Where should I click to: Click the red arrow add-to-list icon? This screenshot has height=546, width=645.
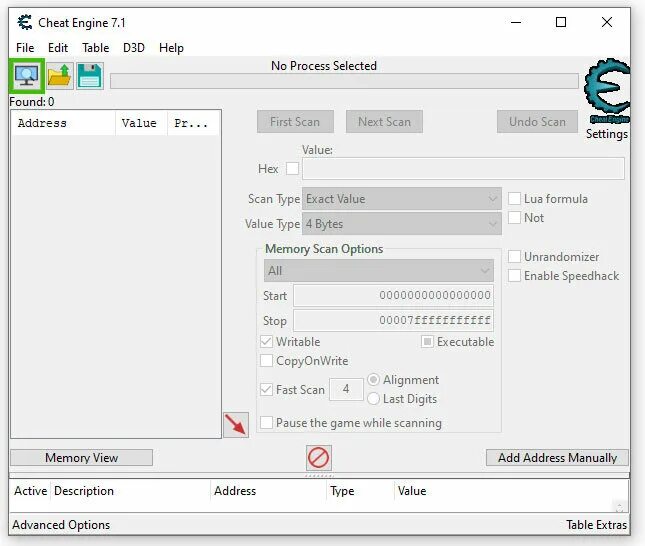click(236, 425)
